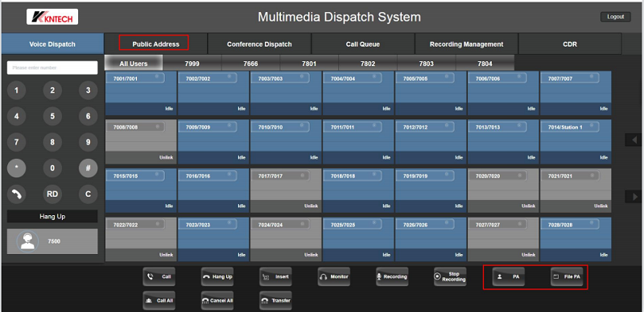This screenshot has height=312, width=644.
Task: Tap keypad digit 5
Action: 52,116
